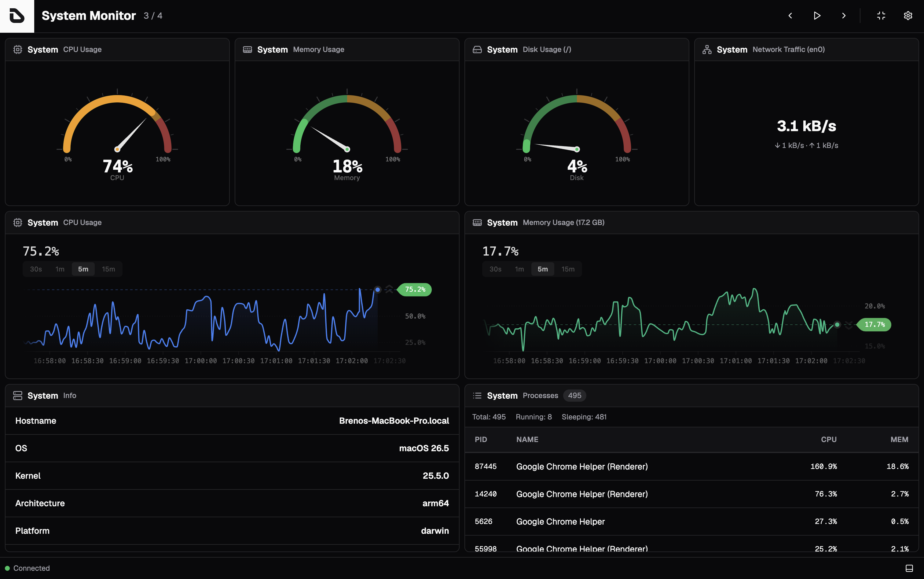Switch Memory chart to 5m range
924x579 pixels.
pyautogui.click(x=542, y=269)
